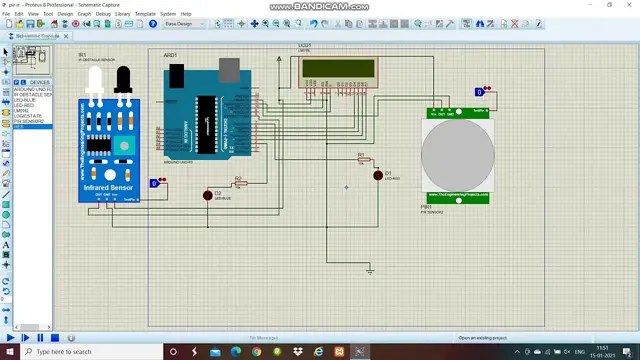Click the Windows search box in taskbar
This screenshot has width=640, height=360.
91,352
